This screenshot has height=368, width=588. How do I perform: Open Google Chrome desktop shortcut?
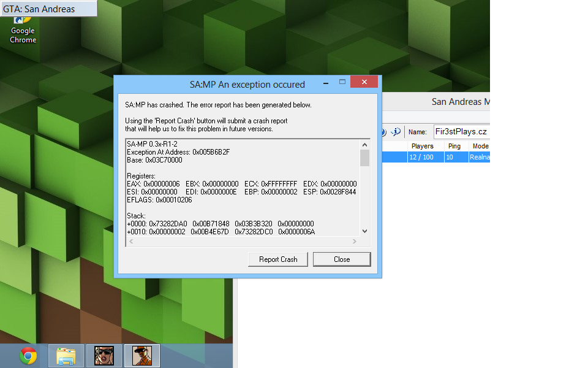pyautogui.click(x=23, y=31)
